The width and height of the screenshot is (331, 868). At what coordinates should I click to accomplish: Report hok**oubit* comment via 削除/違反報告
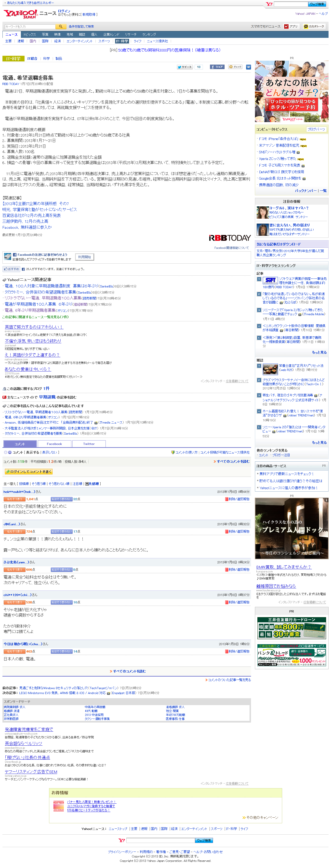tap(238, 499)
